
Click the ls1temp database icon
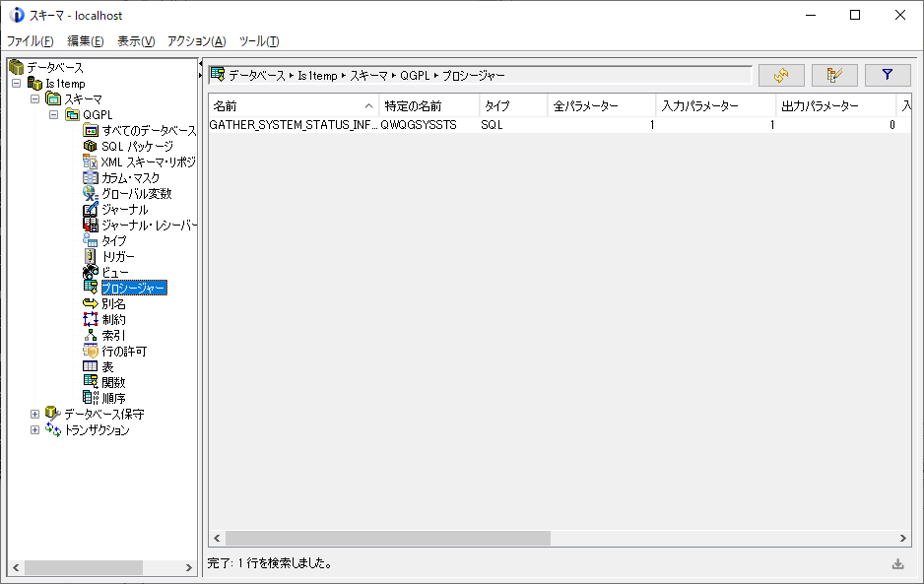pos(35,83)
